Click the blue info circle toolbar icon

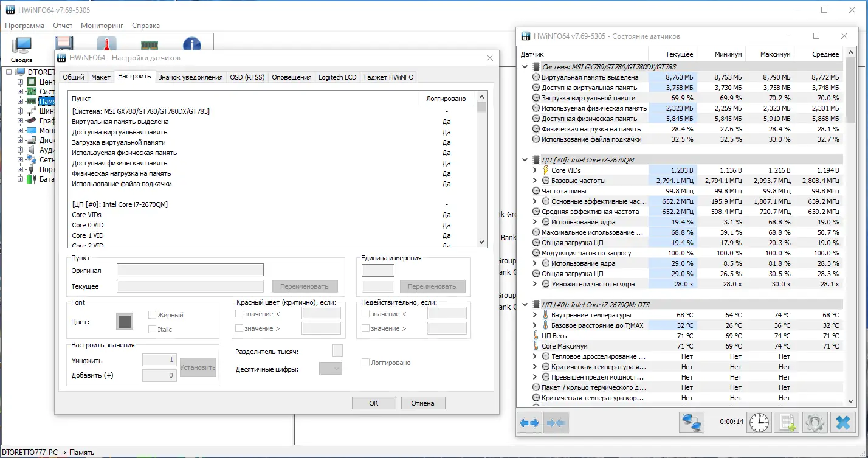point(192,46)
